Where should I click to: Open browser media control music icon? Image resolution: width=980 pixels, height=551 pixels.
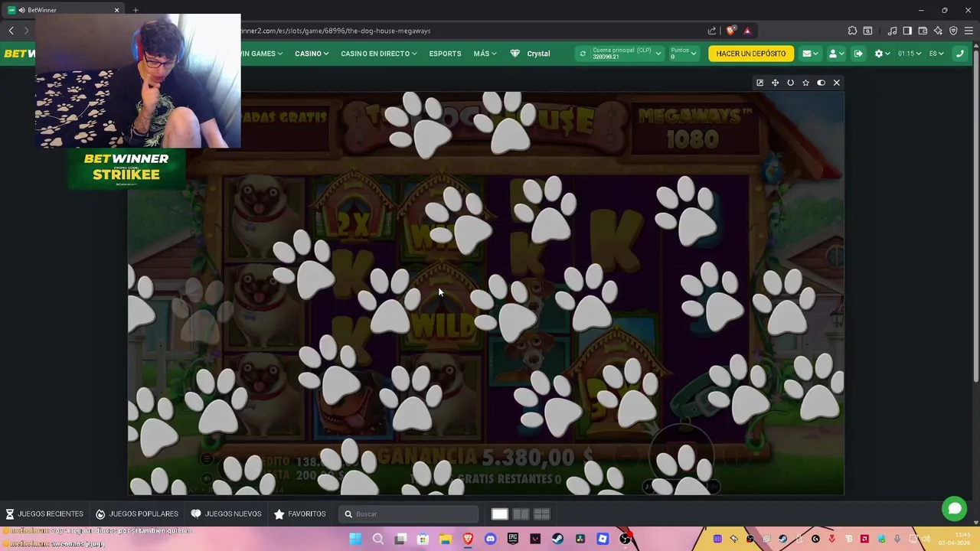tap(892, 31)
